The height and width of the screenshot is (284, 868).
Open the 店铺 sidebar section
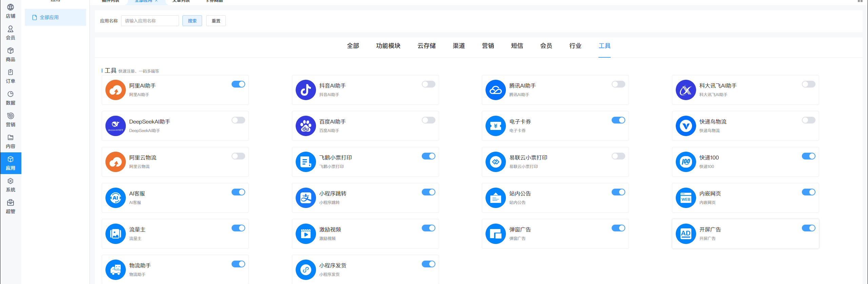[11, 11]
